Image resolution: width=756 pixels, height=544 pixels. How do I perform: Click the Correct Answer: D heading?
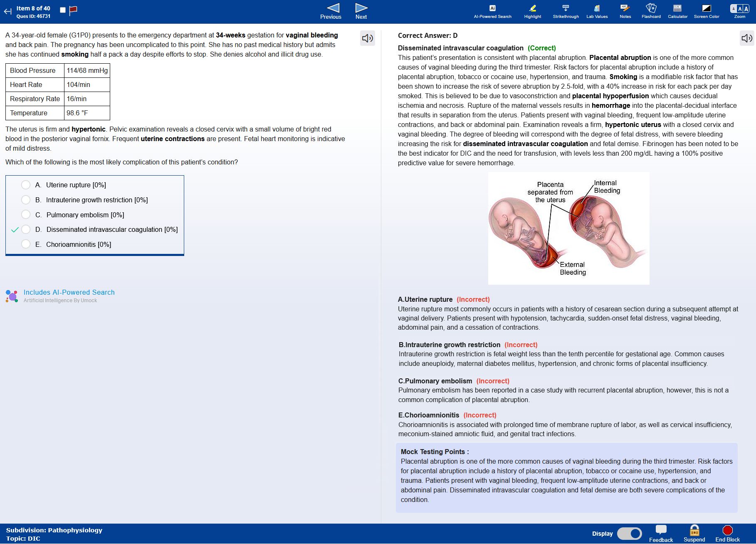click(x=428, y=35)
